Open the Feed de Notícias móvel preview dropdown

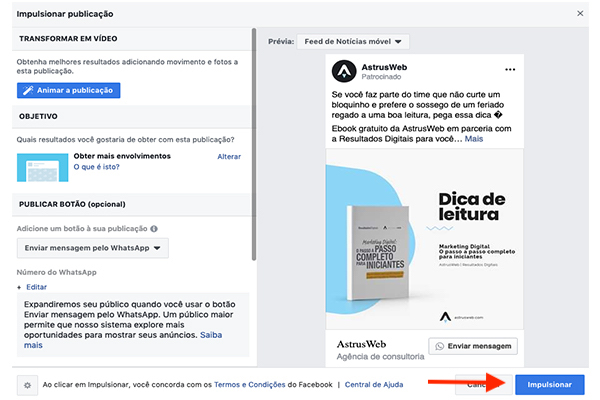point(353,41)
